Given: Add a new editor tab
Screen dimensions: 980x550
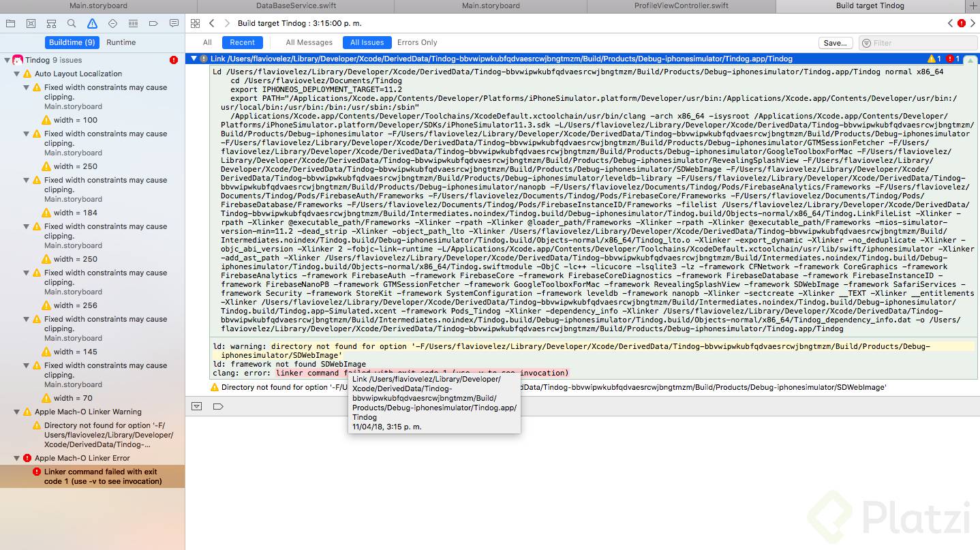Looking at the screenshot, I should 973,5.
